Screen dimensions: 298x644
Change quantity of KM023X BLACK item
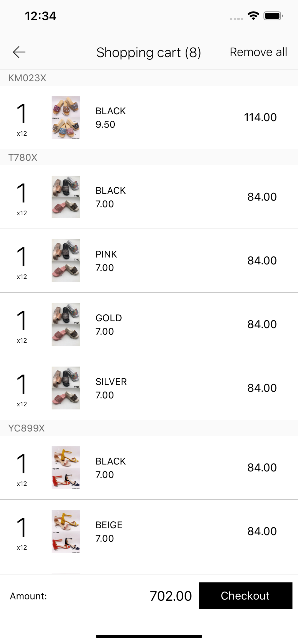point(22,119)
